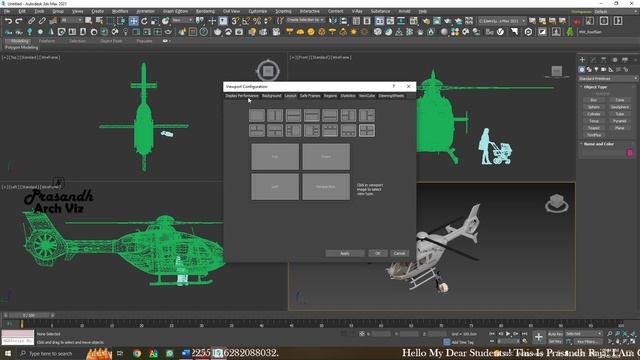Click the Undo arrow icon

[x=8, y=21]
